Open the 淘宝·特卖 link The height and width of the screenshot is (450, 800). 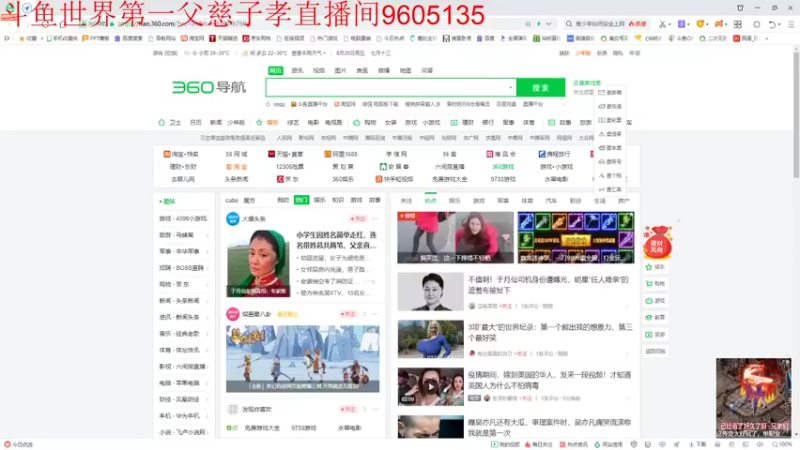pos(182,154)
